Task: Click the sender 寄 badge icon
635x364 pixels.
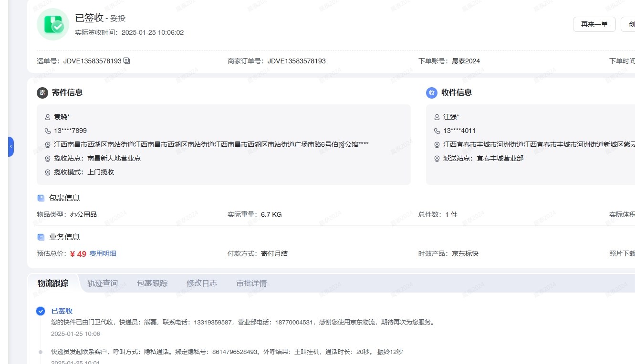Action: [x=42, y=93]
